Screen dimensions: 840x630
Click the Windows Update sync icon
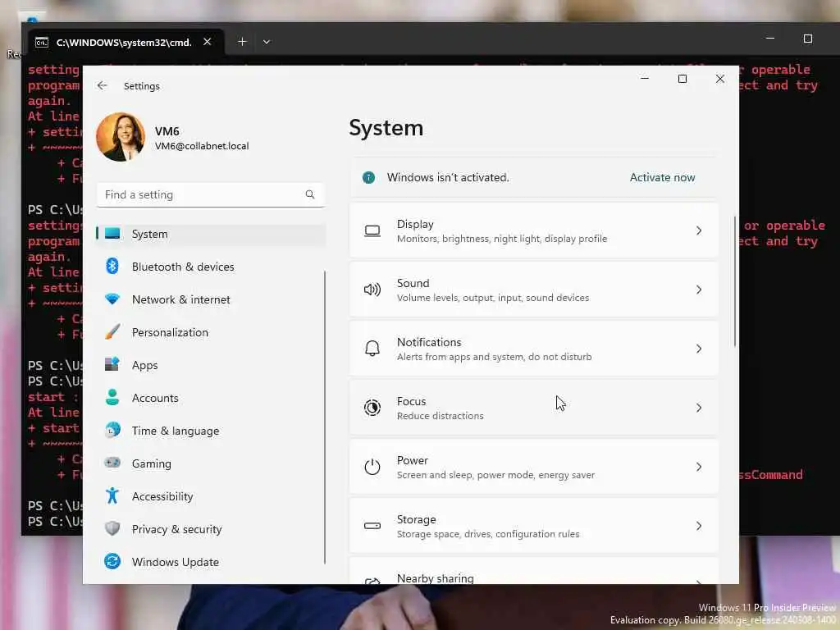tap(112, 561)
